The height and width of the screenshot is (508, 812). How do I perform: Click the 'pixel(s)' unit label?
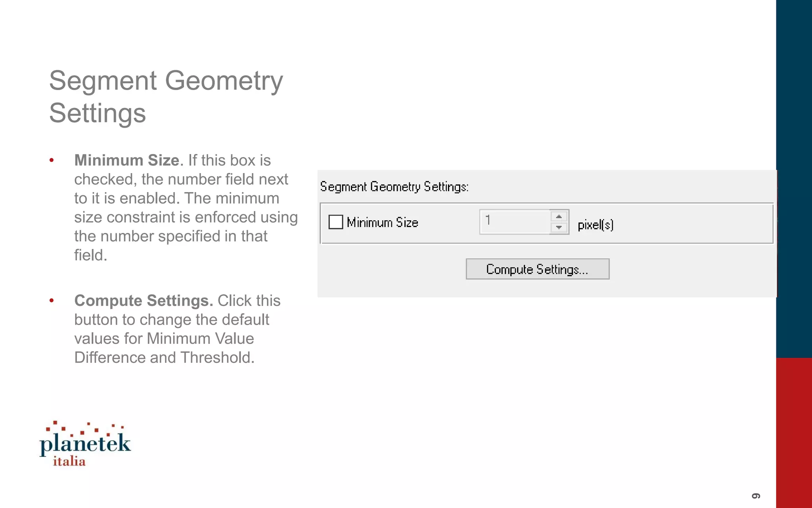click(x=596, y=225)
